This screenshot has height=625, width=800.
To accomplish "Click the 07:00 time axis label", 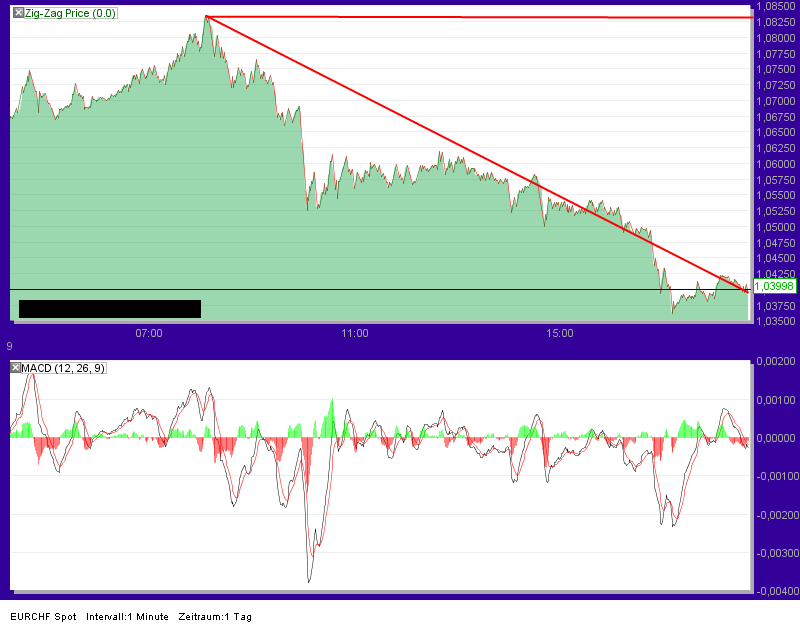I will (149, 333).
